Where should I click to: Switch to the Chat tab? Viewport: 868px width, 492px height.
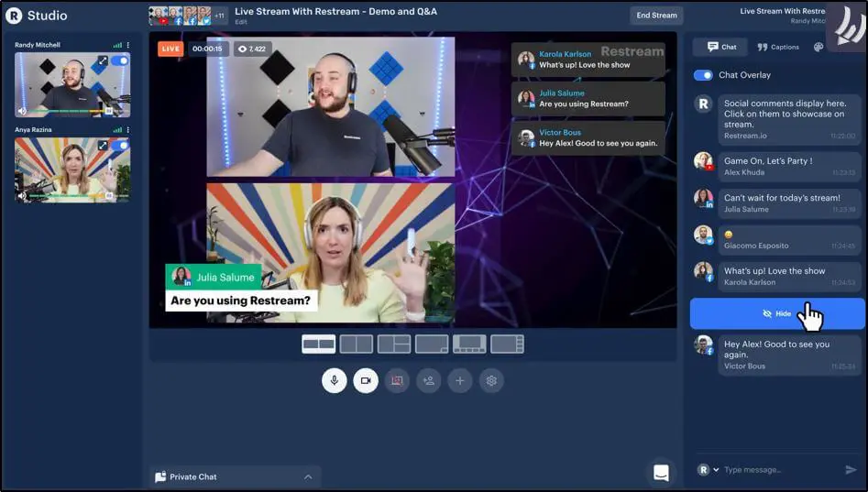[721, 47]
